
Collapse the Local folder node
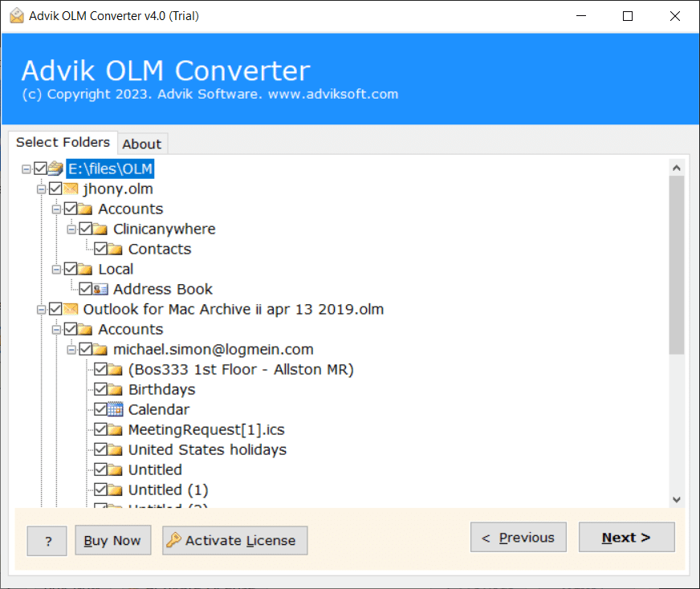(56, 269)
